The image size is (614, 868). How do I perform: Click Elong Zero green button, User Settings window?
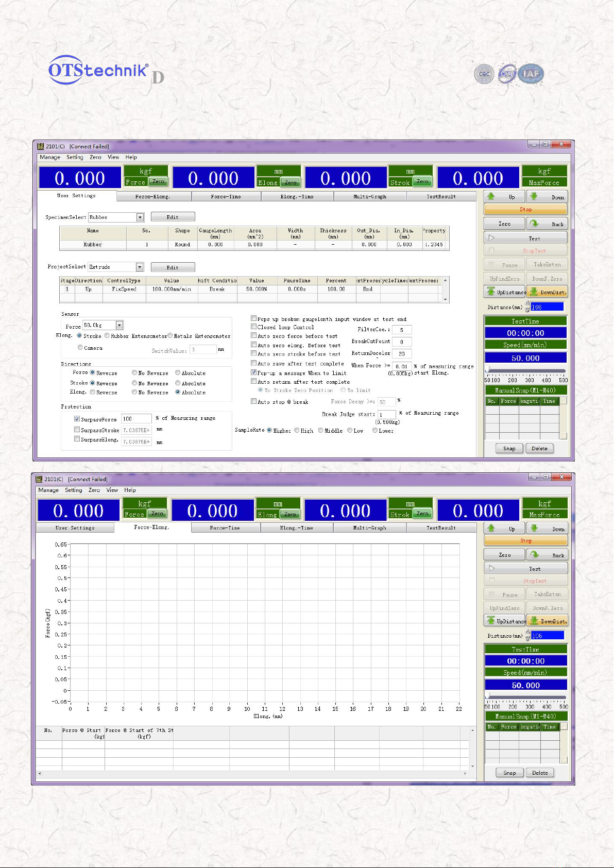pos(291,182)
